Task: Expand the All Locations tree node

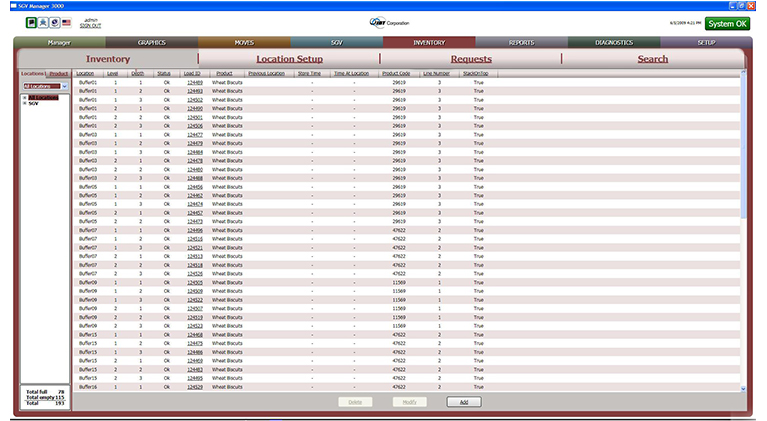Action: [x=24, y=97]
